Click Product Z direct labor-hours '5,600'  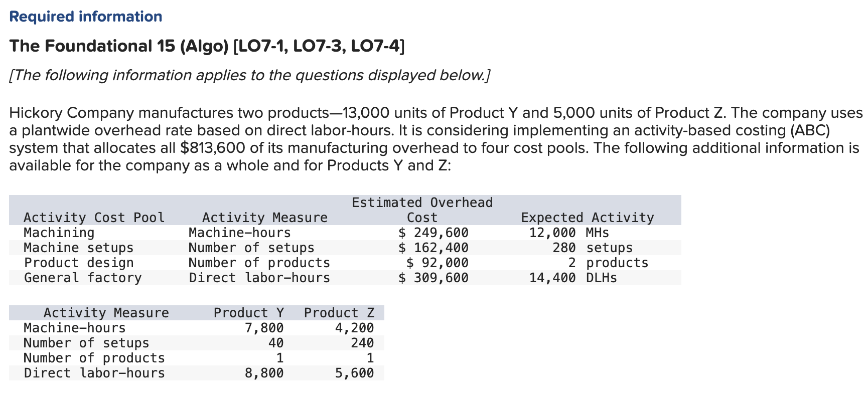tap(355, 373)
